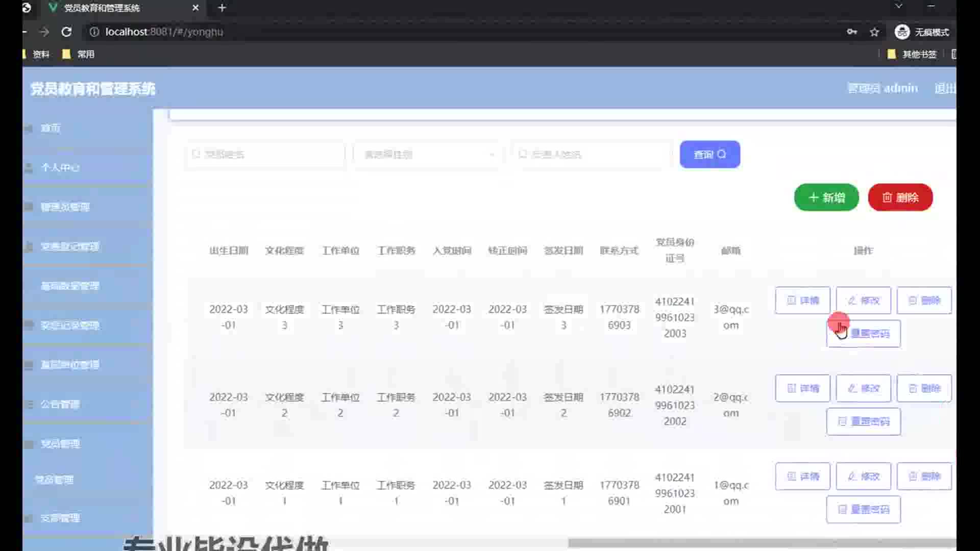The image size is (980, 551).
Task: Bookmark this page with the star icon
Action: pos(874,32)
